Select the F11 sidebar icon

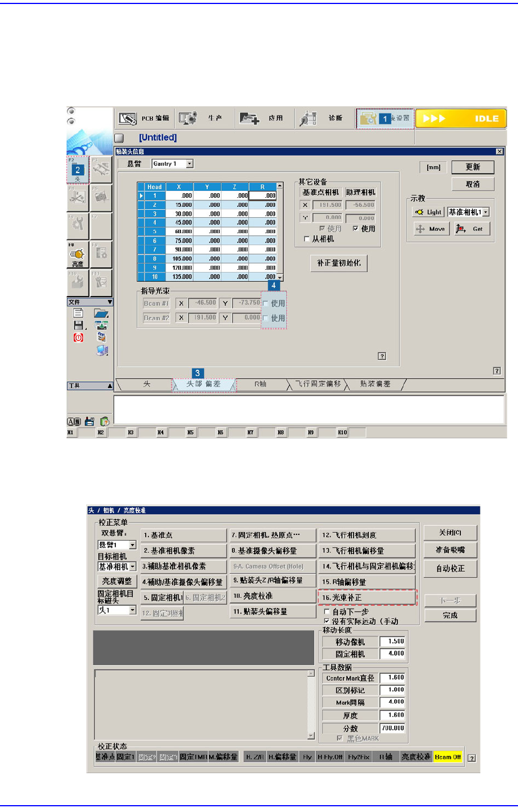tap(101, 283)
